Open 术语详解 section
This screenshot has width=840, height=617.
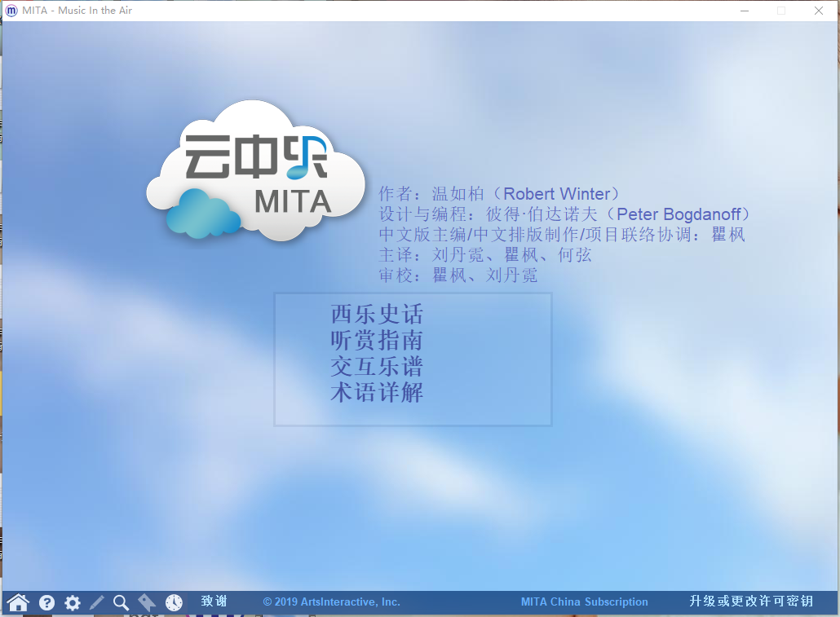377,393
